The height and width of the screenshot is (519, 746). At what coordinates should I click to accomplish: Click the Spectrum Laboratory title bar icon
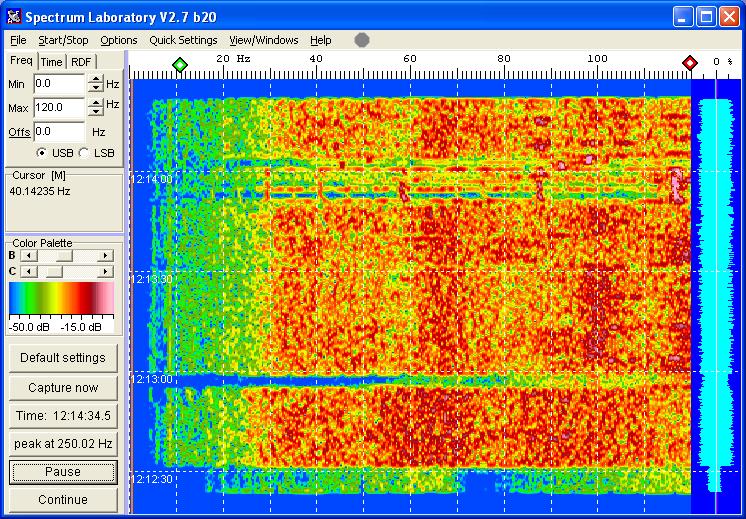click(x=13, y=17)
